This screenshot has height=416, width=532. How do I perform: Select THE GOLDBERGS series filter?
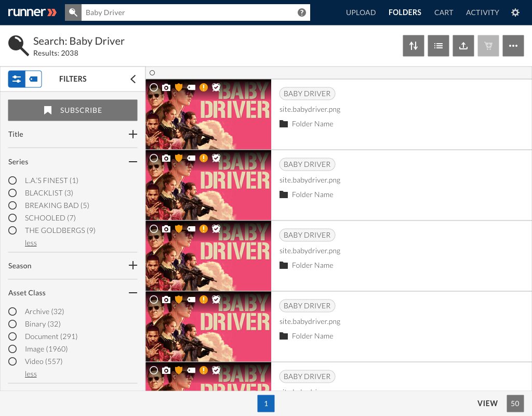coord(12,230)
